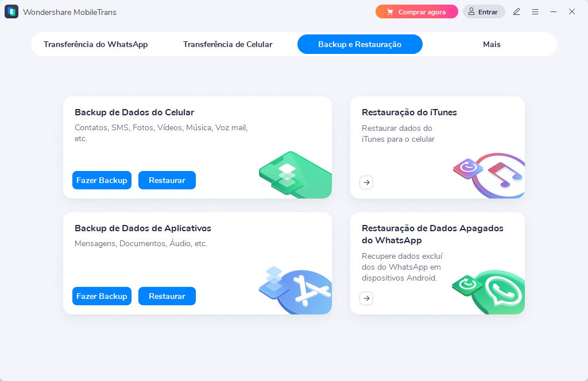Viewport: 588px width, 381px height.
Task: Click the 'Contatos, SMS, Fotos' description text
Action: click(161, 133)
